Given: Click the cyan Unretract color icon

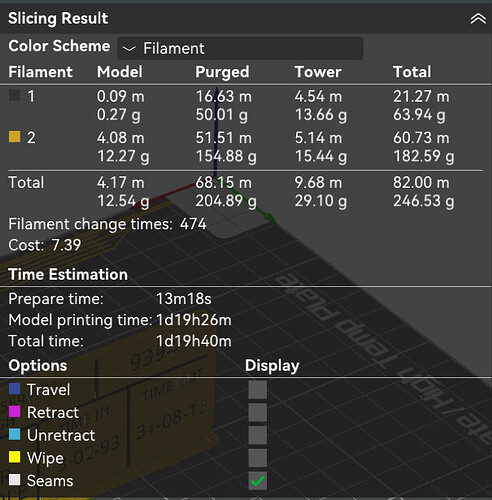Looking at the screenshot, I should [x=14, y=434].
